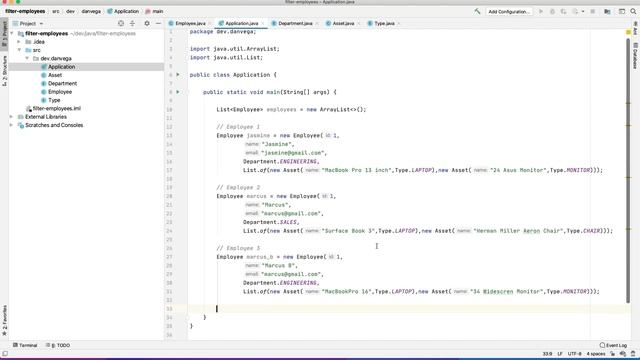Toggle the Project tool window strip
The width and height of the screenshot is (640, 360).
[4, 33]
